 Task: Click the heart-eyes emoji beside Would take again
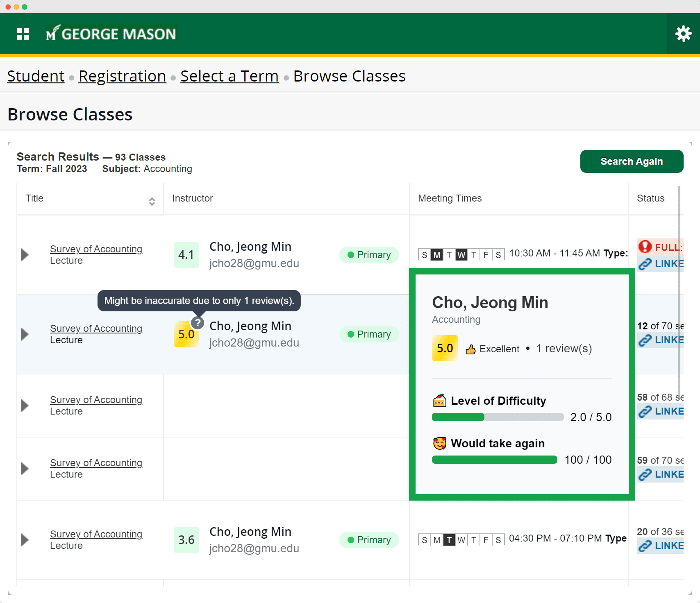tap(439, 443)
